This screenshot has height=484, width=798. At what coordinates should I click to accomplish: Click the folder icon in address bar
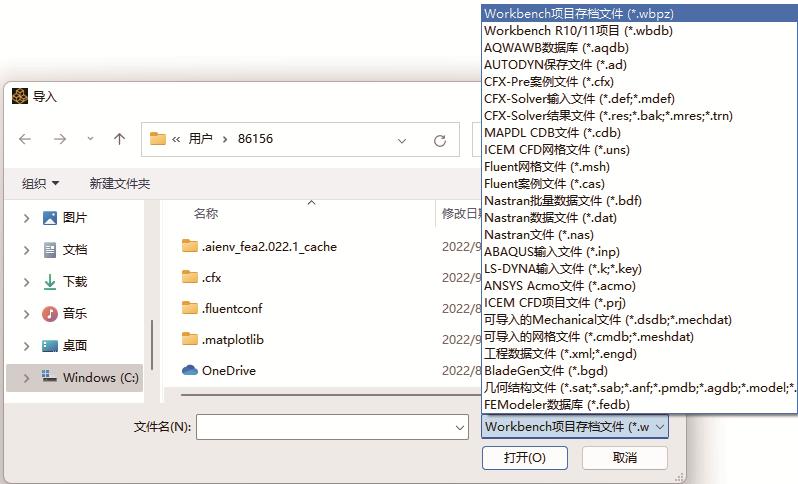158,138
